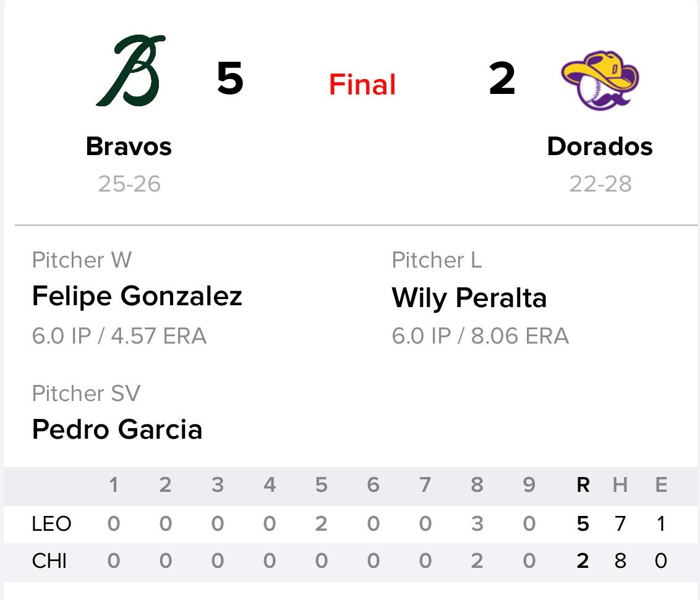Select winning pitcher Felipe Gonzalez
The width and height of the screenshot is (700, 600).
[x=137, y=296]
